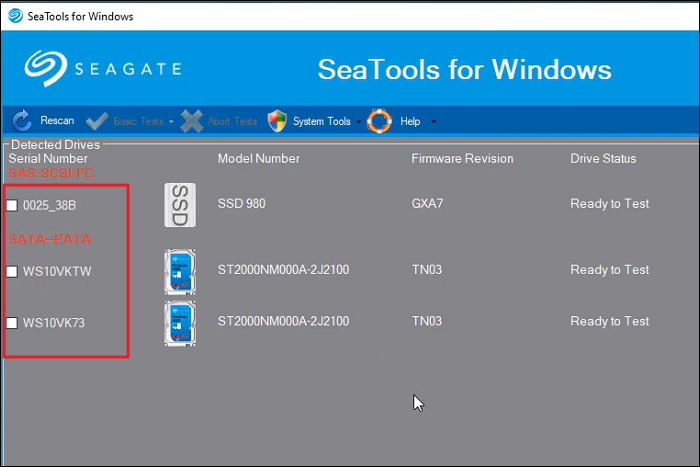The image size is (700, 467).
Task: Open the Help menu label
Action: click(x=410, y=121)
